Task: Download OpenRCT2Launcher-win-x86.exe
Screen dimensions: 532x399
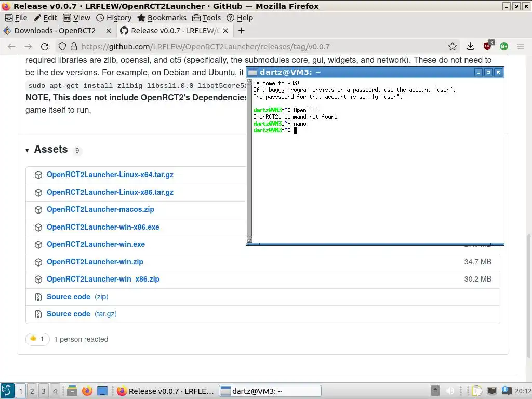Action: coord(103,227)
